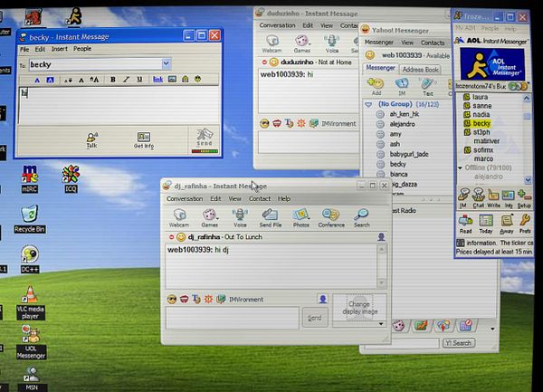This screenshot has height=392, width=543.
Task: Click Y! Search button
Action: (459, 343)
